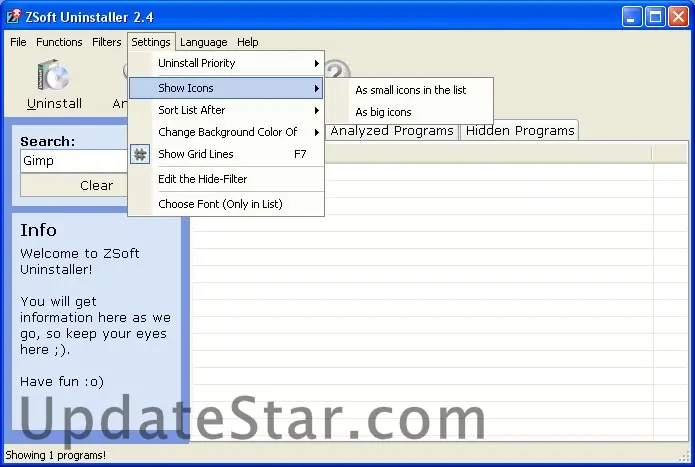The width and height of the screenshot is (695, 467).
Task: Minimize the ZSoft Uninstaller window
Action: (x=631, y=17)
